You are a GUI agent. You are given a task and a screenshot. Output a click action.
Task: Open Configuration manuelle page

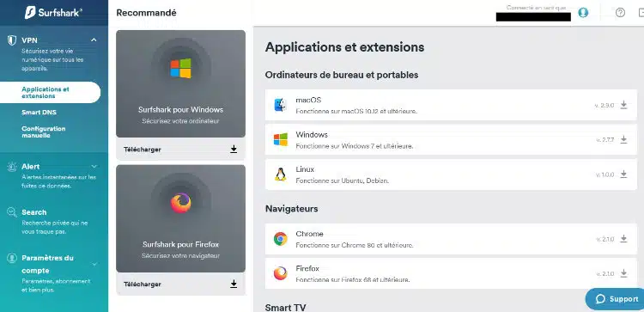click(x=44, y=132)
